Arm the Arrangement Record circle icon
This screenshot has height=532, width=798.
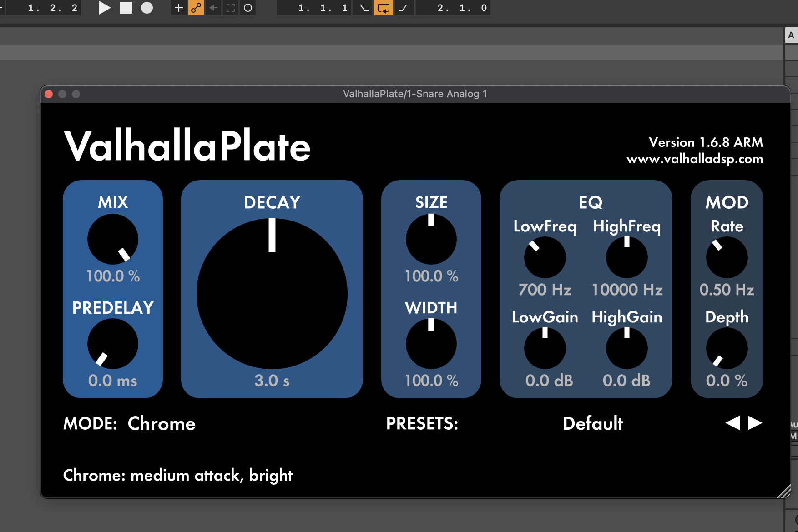click(x=146, y=8)
